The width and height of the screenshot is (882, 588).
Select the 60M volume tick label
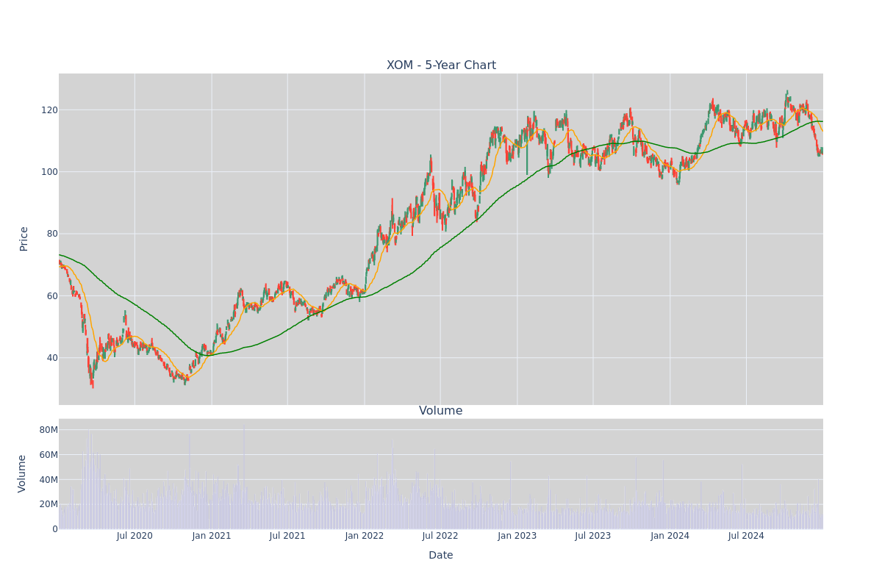pos(49,455)
